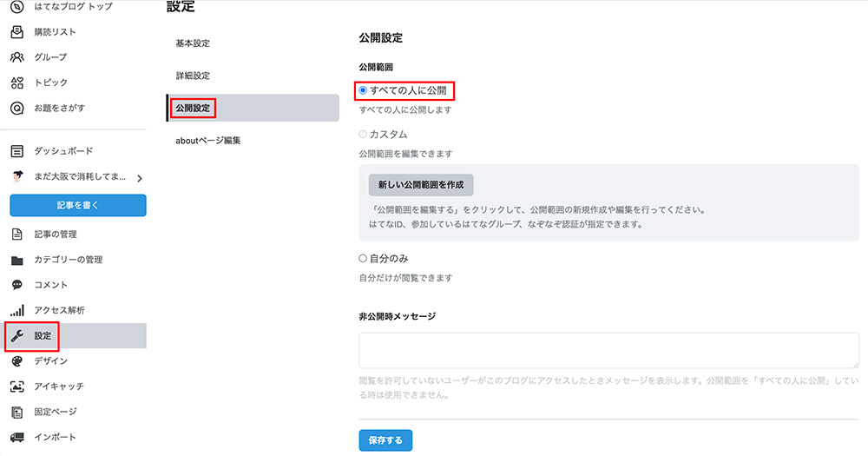Click the 保存する button
This screenshot has width=868, height=456.
pyautogui.click(x=385, y=440)
